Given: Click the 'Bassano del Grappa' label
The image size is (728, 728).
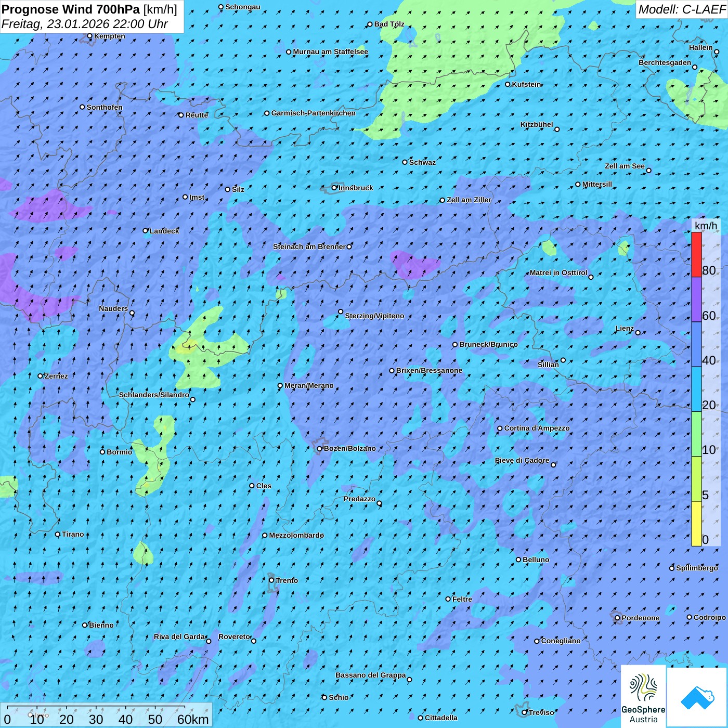Looking at the screenshot, I should point(370,675).
